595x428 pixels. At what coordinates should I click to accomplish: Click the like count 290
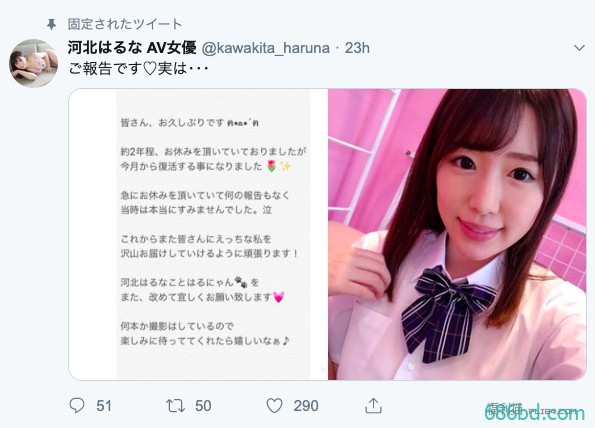(306, 406)
